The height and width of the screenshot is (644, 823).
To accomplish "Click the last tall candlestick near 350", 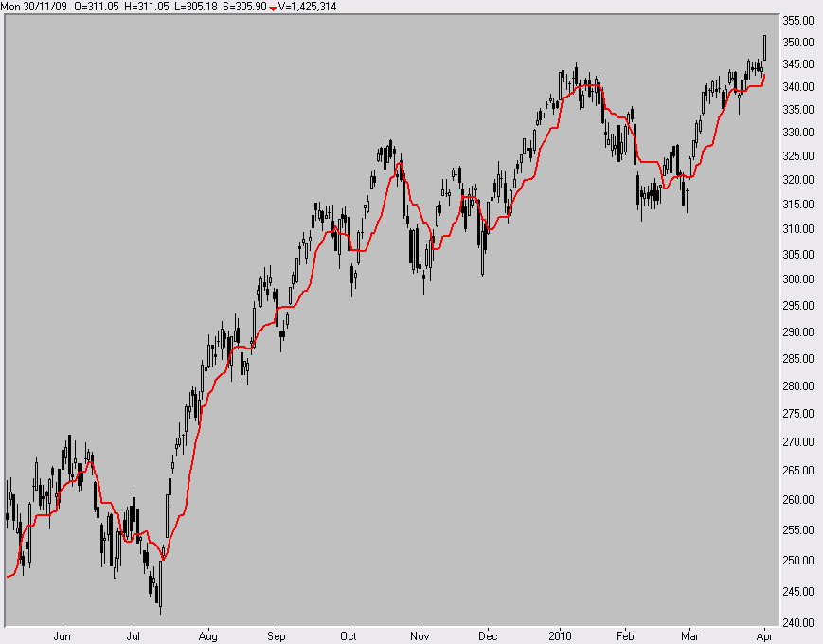I will [x=765, y=47].
